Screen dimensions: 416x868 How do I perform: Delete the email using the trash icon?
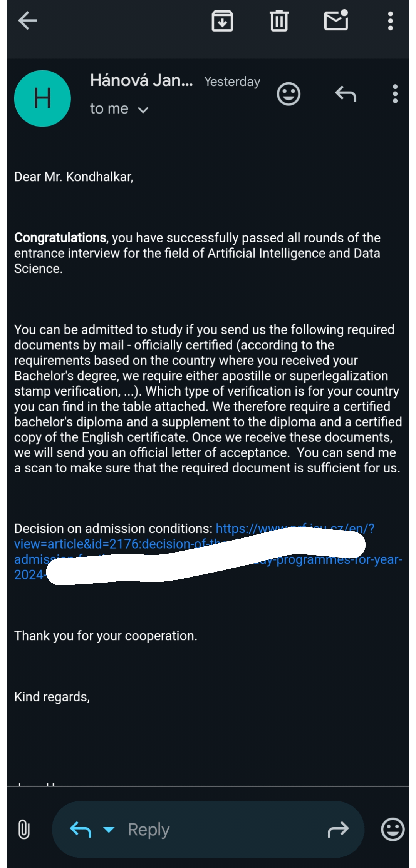click(x=279, y=21)
